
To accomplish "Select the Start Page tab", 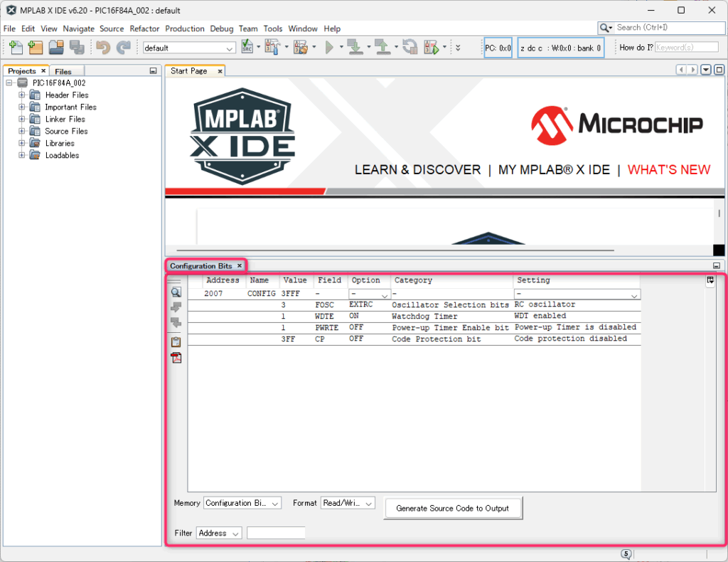I will [189, 70].
